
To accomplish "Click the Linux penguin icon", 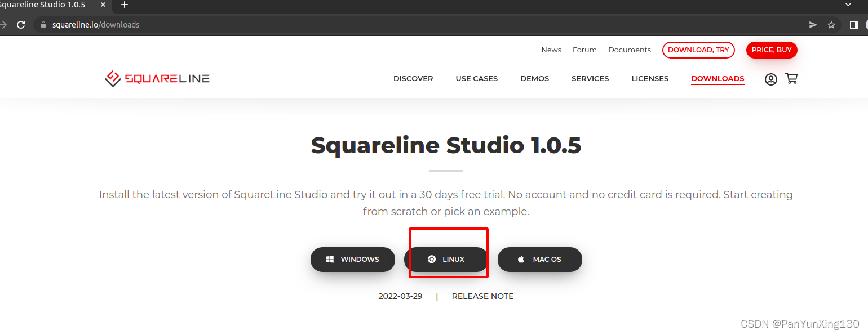I will coord(431,259).
